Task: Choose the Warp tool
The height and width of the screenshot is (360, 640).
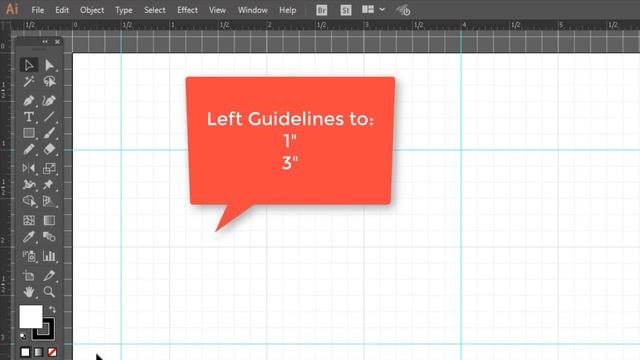Action: point(29,184)
